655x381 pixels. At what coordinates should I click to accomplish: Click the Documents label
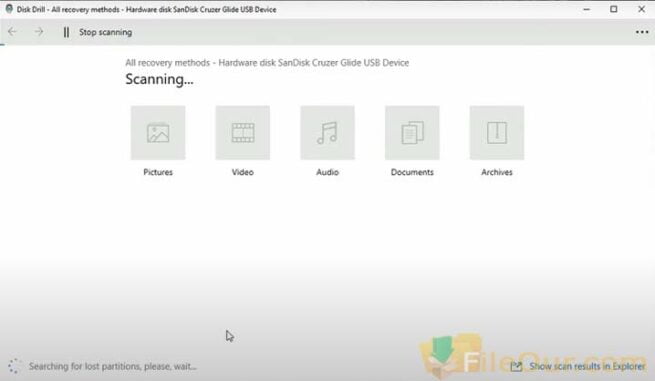pos(412,172)
